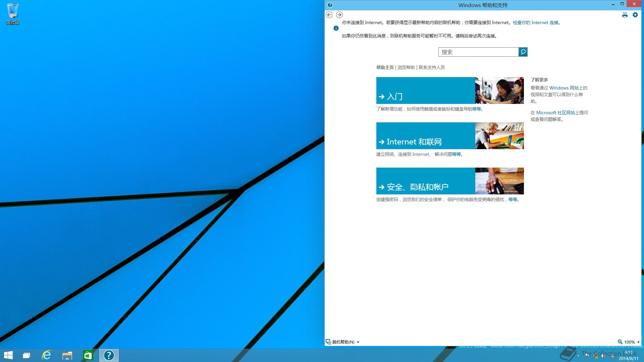Open the Options gear in Help window
Image resolution: width=644 pixels, height=362 pixels.
635,15
